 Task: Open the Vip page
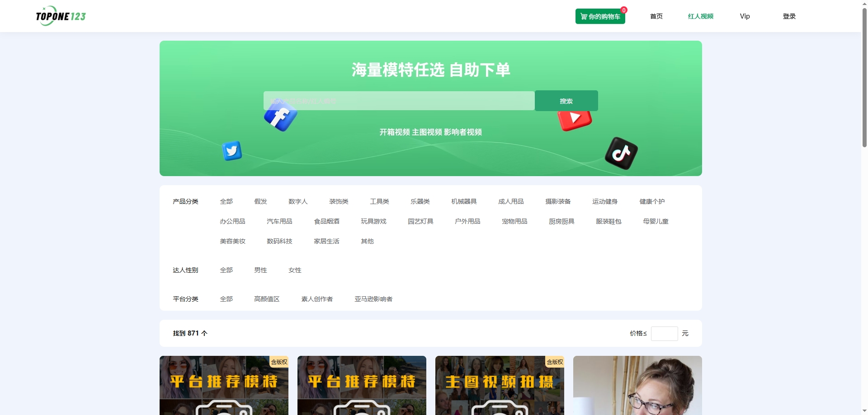tap(745, 16)
